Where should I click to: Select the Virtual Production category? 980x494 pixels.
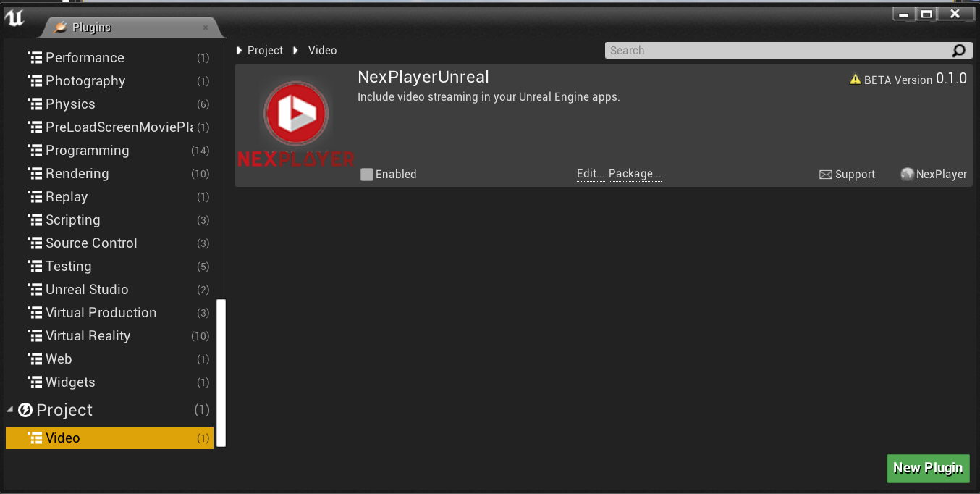[109, 313]
